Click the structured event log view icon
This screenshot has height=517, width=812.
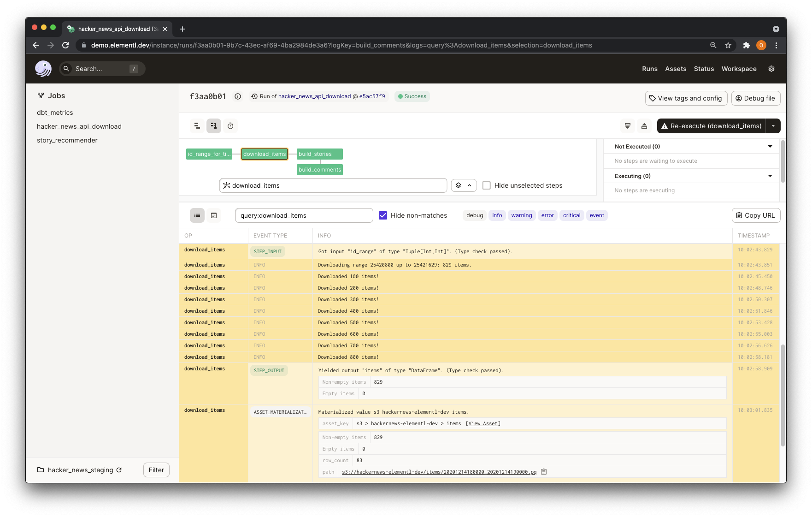point(197,215)
